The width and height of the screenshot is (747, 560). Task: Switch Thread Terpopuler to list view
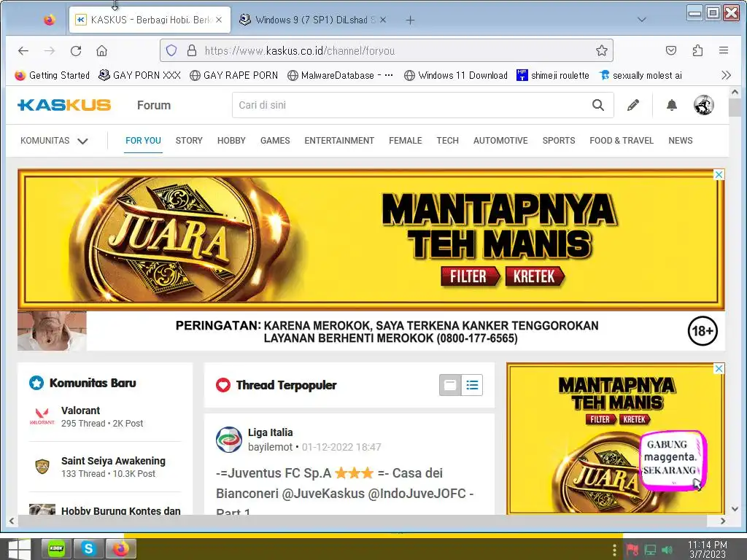[x=472, y=385]
